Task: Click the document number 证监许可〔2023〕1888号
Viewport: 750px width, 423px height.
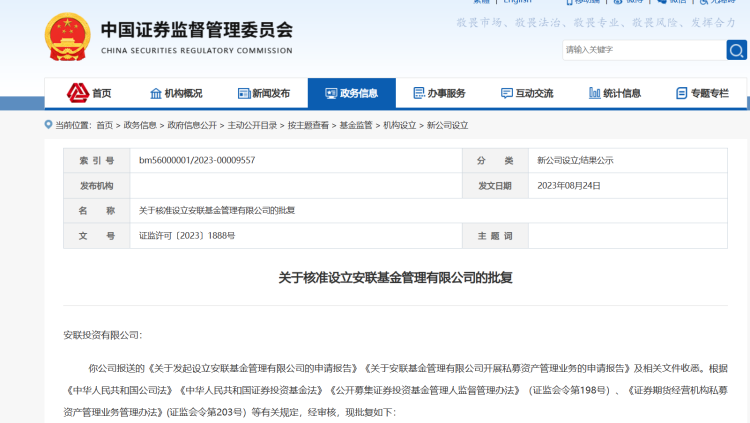Action: click(x=187, y=235)
